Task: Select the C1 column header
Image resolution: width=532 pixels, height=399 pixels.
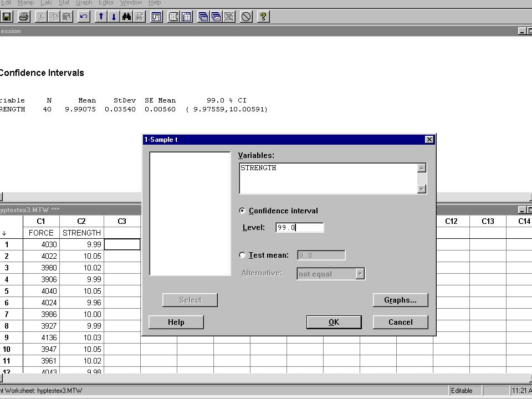Action: (x=41, y=221)
